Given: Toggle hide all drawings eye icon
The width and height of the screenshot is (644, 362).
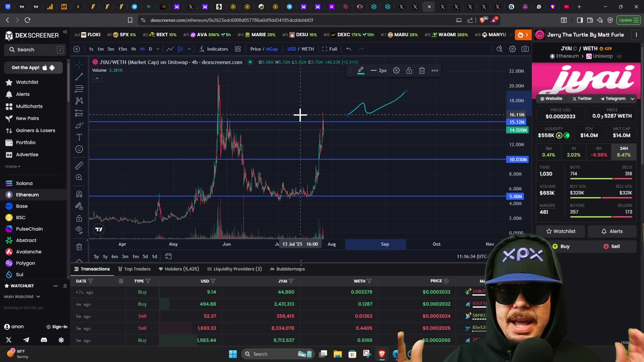Looking at the screenshot, I should (x=79, y=230).
